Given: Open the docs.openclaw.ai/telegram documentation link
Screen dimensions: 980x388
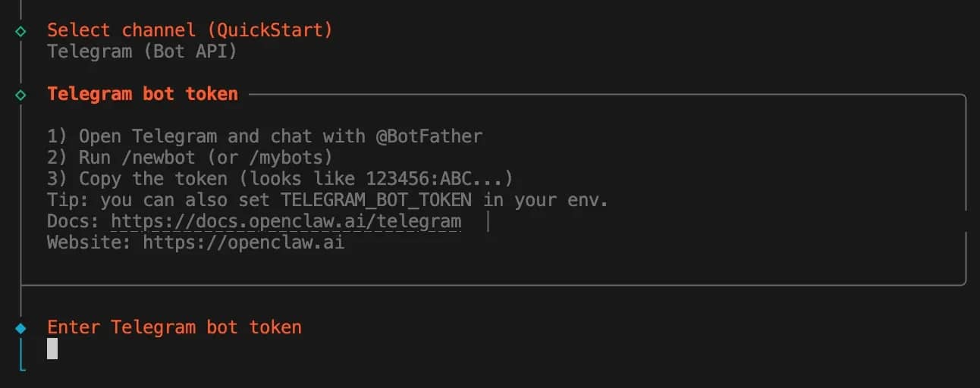Looking at the screenshot, I should coord(286,222).
